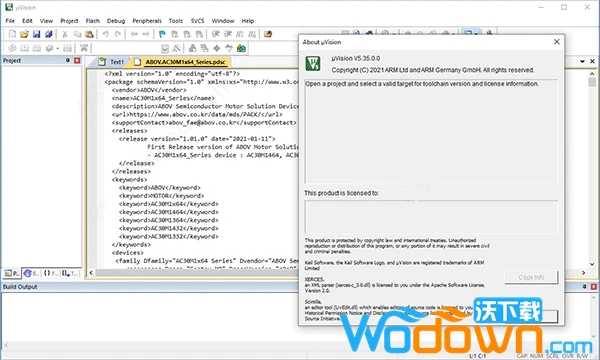Screen dimensions: 600x360
Task: Expand batch build dropdown arrow
Action: (x=58, y=48)
